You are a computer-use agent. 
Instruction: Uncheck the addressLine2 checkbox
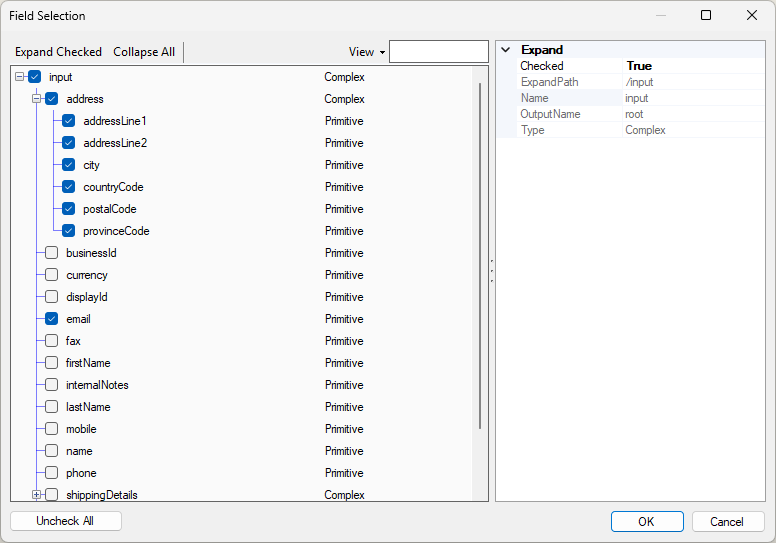point(68,143)
